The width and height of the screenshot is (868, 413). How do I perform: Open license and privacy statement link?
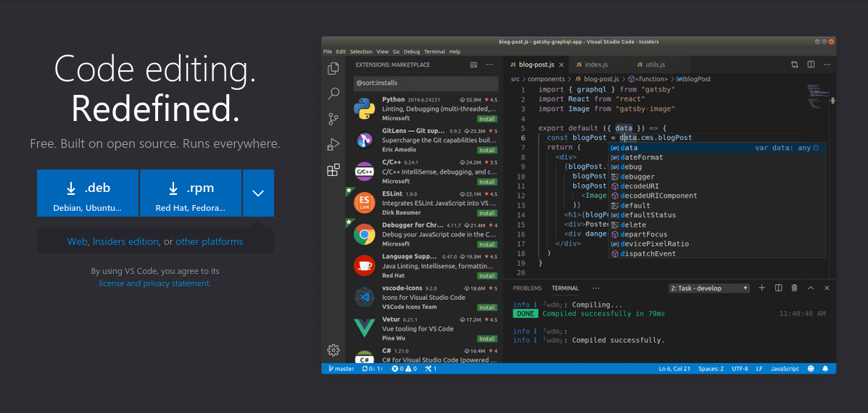pyautogui.click(x=154, y=283)
